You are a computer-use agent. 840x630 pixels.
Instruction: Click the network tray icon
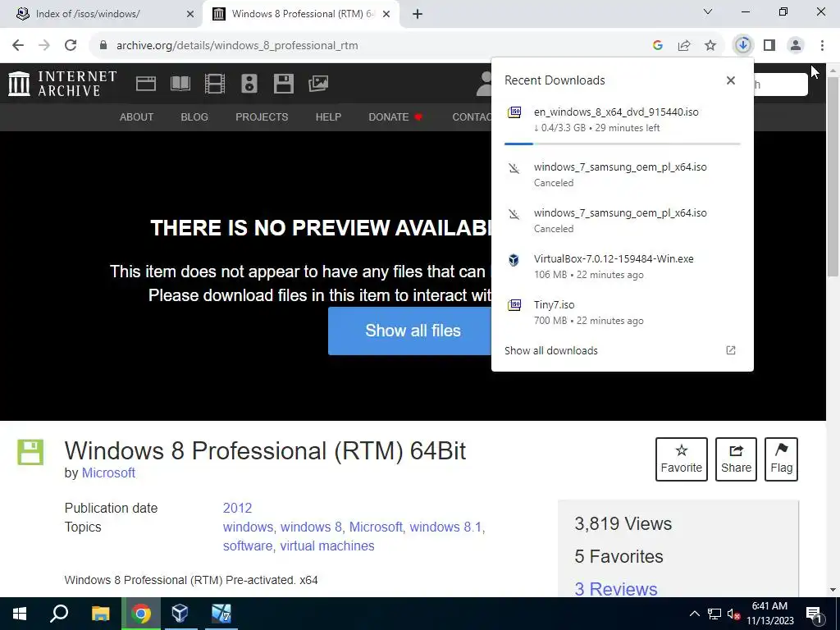coord(714,614)
